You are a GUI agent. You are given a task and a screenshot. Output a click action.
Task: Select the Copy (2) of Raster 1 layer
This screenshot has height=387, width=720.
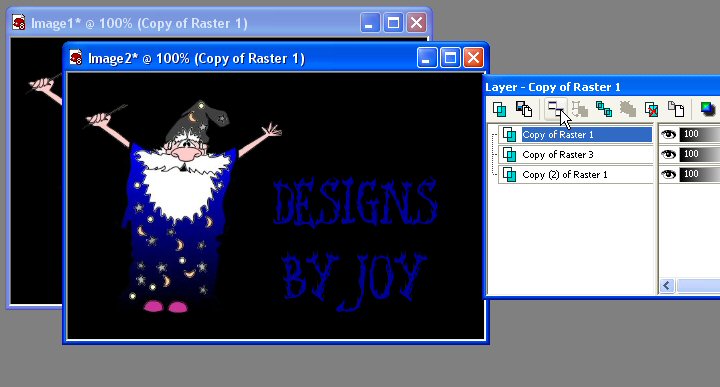[x=576, y=174]
